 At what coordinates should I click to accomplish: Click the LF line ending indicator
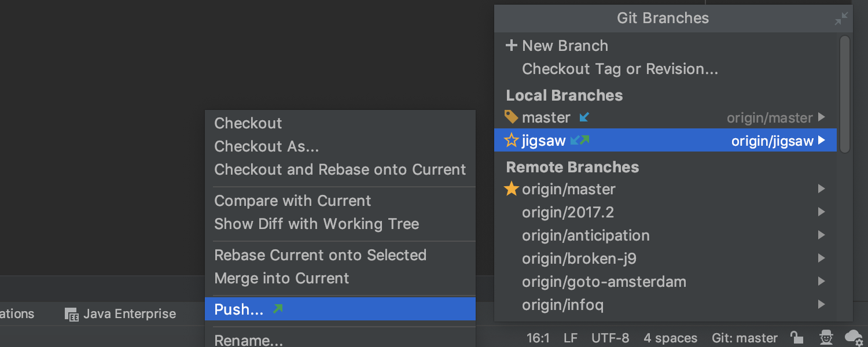570,338
